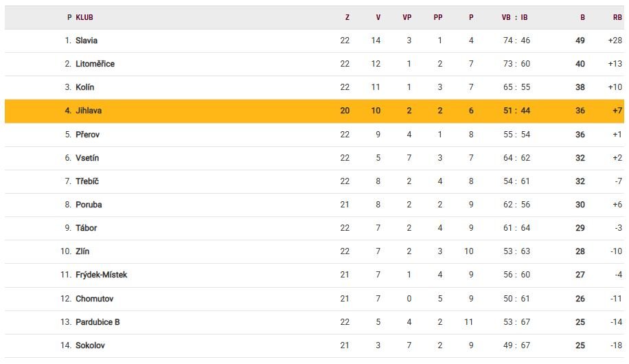Open the Vsetín club page
The height and width of the screenshot is (364, 629).
(87, 158)
